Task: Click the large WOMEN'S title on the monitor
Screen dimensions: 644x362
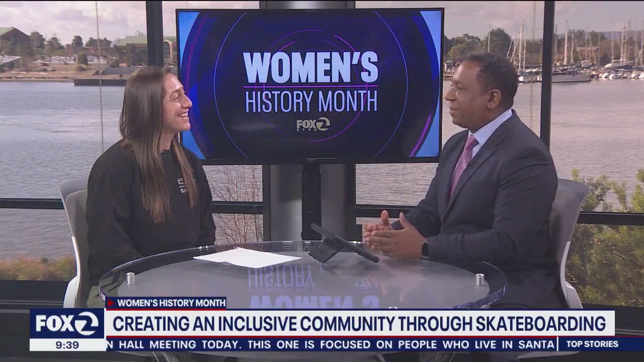Action: point(310,67)
